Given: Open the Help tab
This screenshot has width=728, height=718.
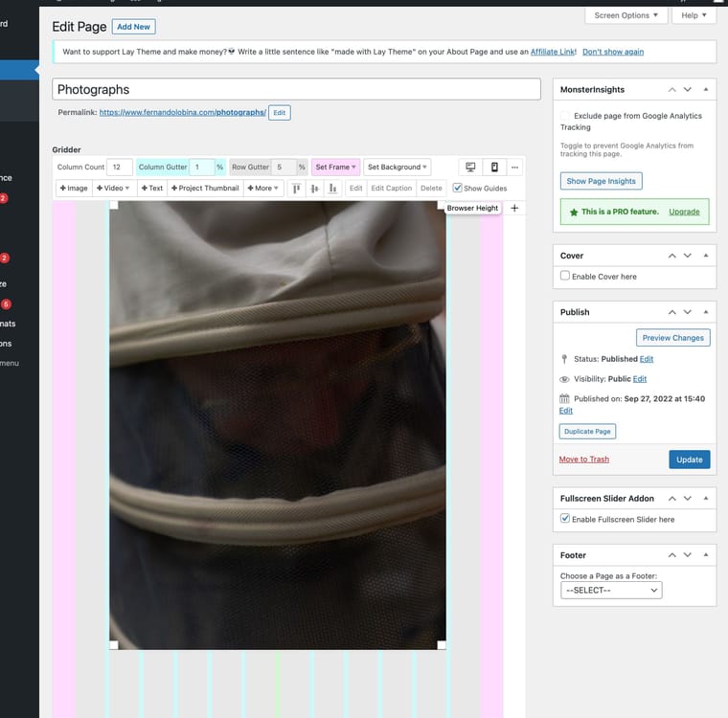Looking at the screenshot, I should (694, 15).
